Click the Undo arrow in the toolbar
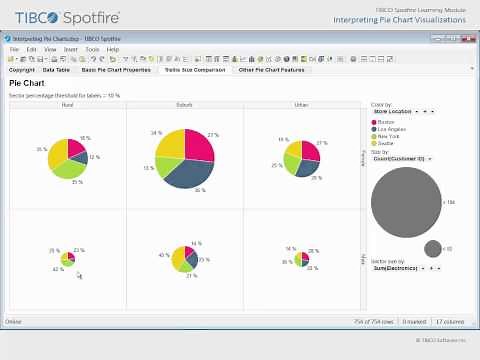480x360 pixels. click(x=94, y=59)
